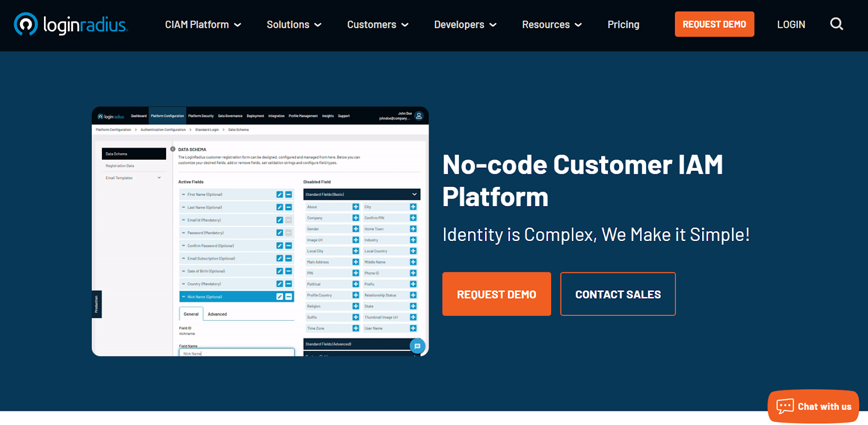Click the plus icon to add State field
The image size is (868, 425).
point(413,306)
